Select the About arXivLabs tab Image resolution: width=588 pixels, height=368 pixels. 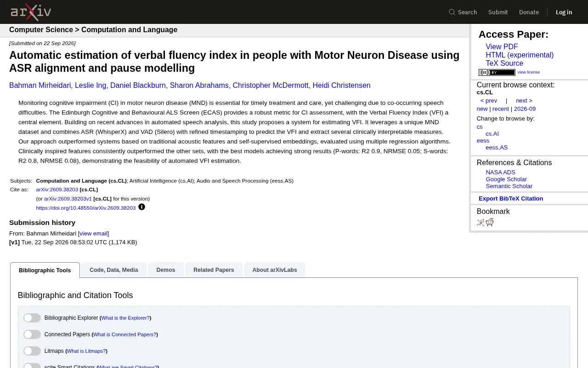coord(275,270)
